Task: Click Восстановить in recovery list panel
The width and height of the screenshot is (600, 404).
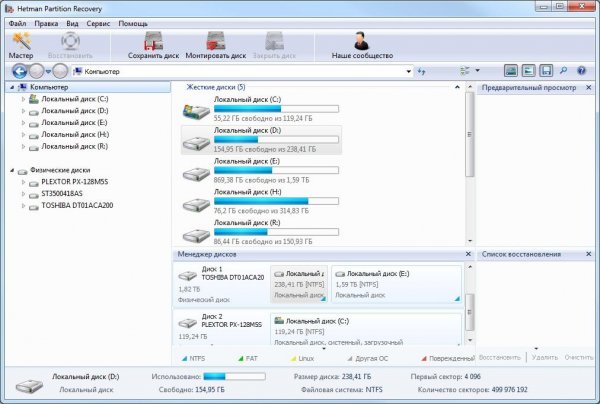Action: point(500,357)
